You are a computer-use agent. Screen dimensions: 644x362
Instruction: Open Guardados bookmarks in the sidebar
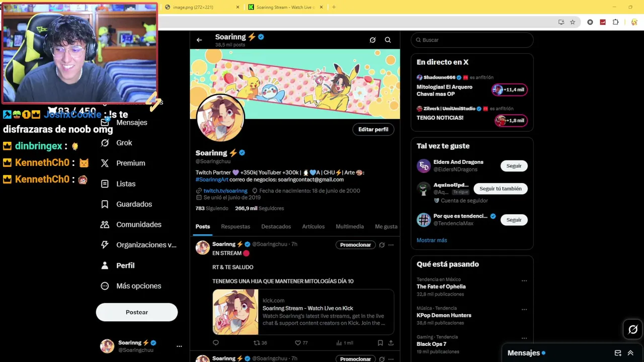pyautogui.click(x=126, y=204)
